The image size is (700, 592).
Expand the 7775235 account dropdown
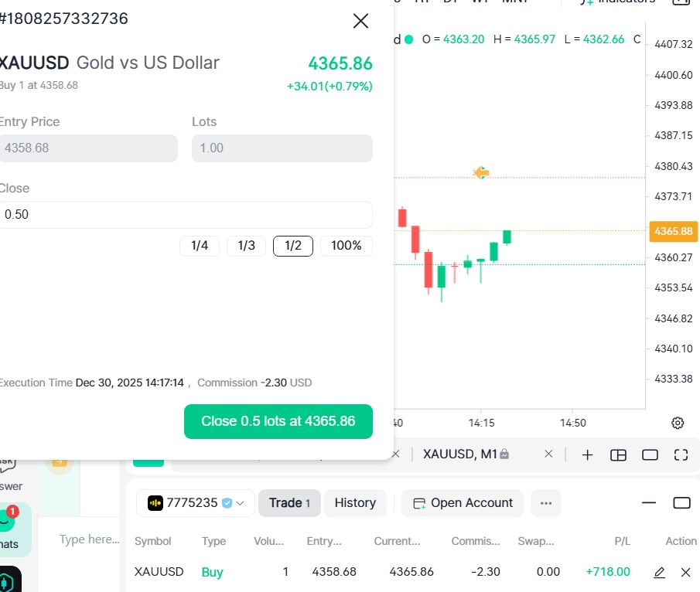tap(196, 503)
